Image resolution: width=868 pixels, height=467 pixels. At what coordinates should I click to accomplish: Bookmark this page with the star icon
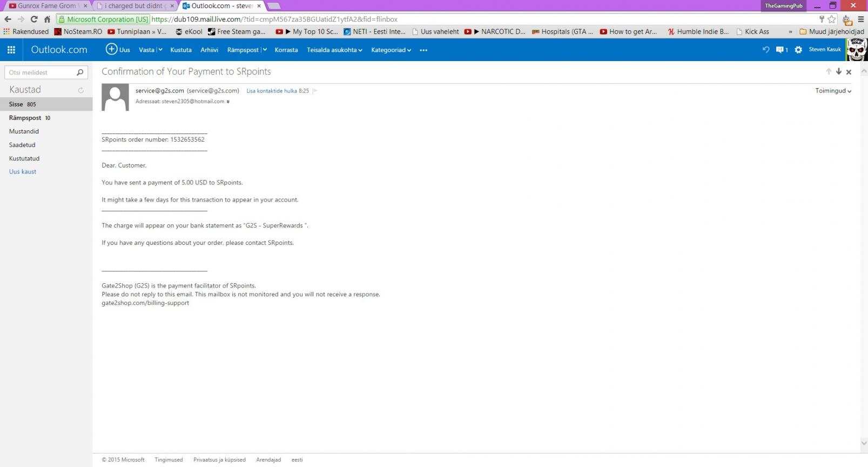(832, 19)
